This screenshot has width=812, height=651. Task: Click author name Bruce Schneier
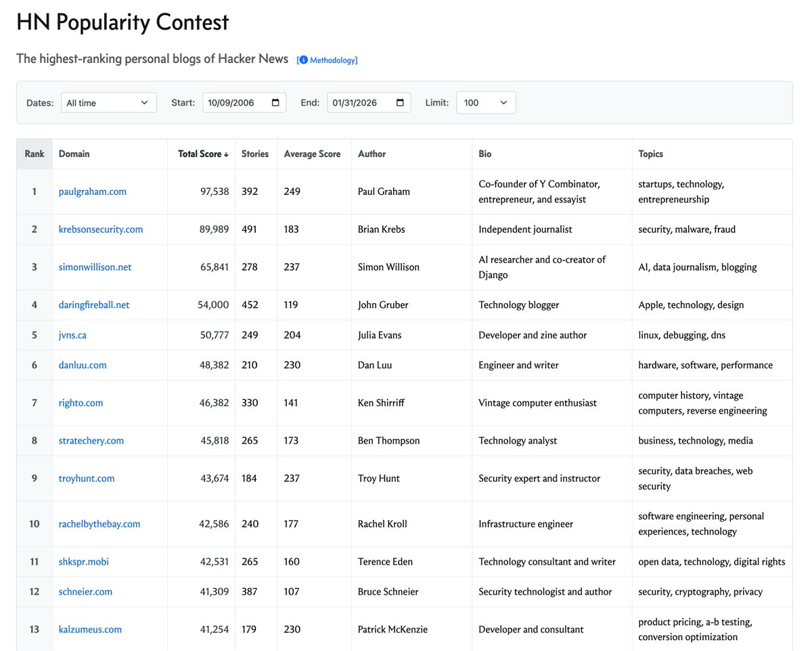click(x=388, y=592)
